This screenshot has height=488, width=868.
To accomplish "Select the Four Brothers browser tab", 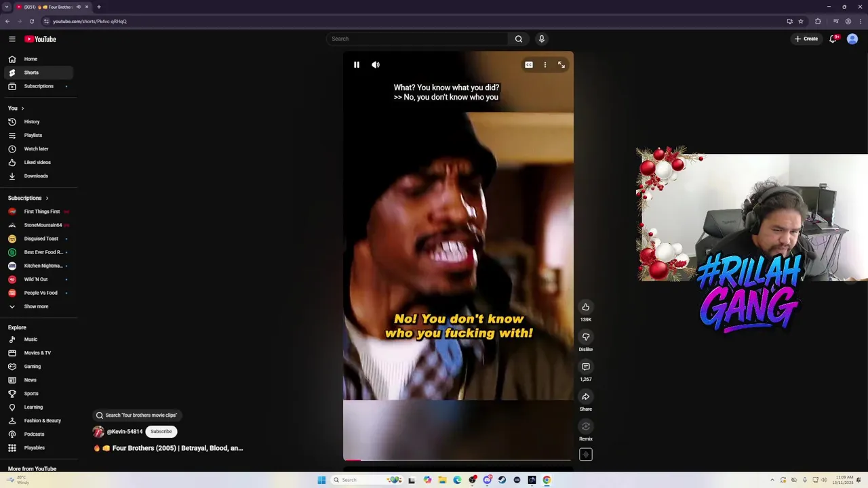I will pyautogui.click(x=53, y=7).
